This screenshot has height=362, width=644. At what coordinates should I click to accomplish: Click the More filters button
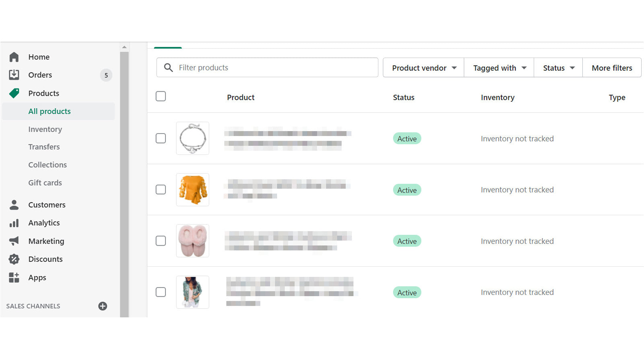point(612,68)
